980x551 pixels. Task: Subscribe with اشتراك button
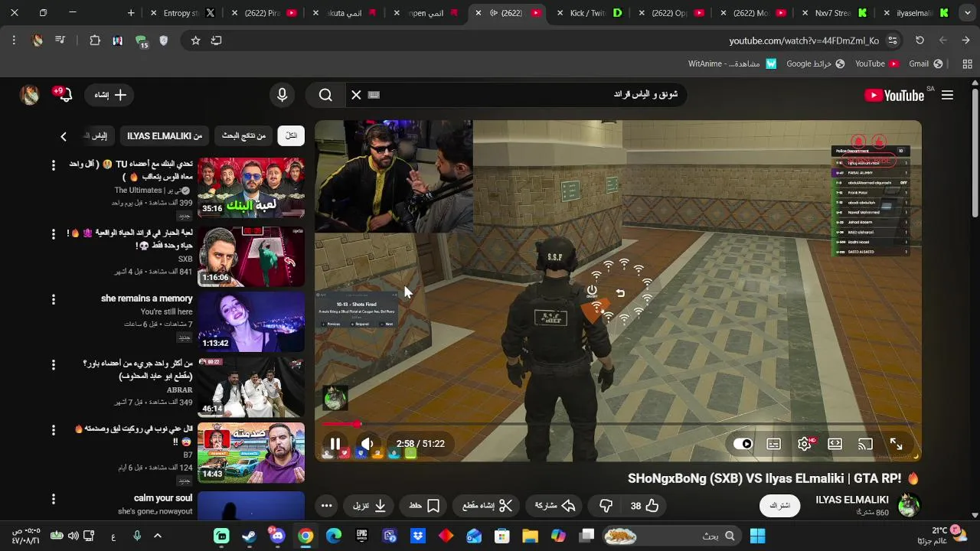point(779,506)
